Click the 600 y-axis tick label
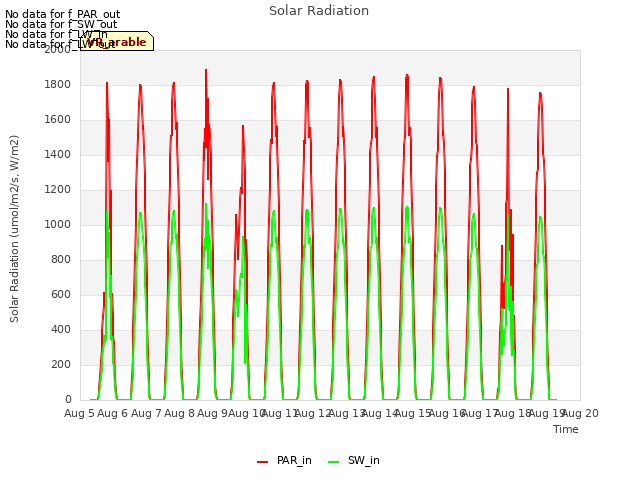Viewport: 640px width, 480px height. 61,294
